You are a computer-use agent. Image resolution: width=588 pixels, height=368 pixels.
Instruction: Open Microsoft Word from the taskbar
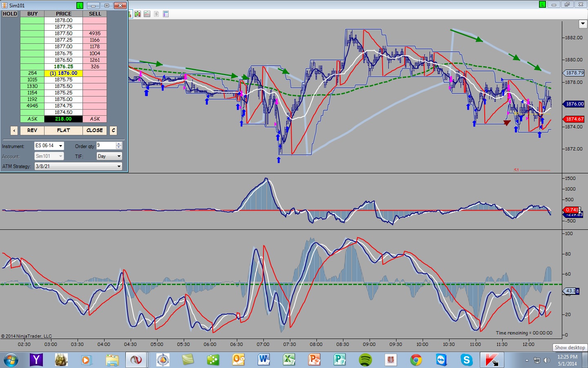(264, 360)
